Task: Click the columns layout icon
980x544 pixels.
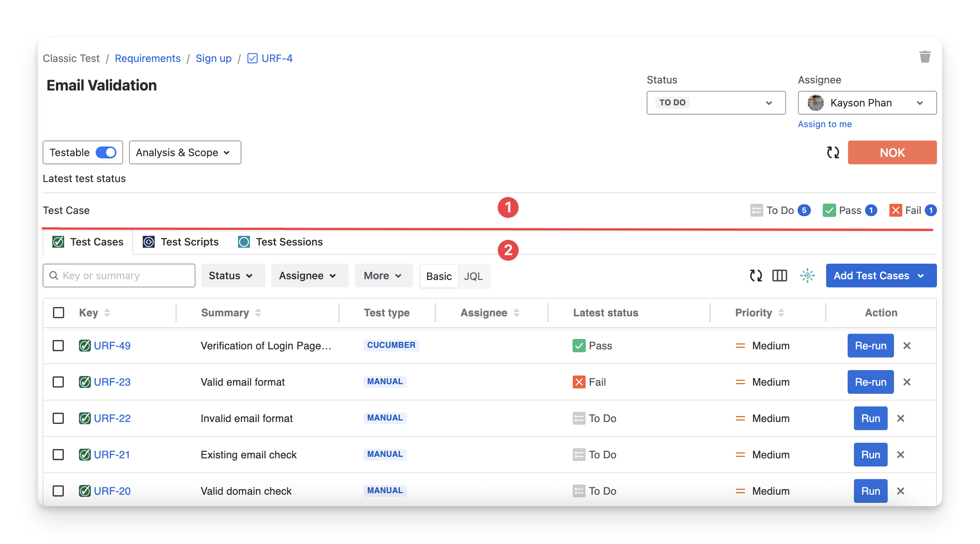Action: click(779, 276)
